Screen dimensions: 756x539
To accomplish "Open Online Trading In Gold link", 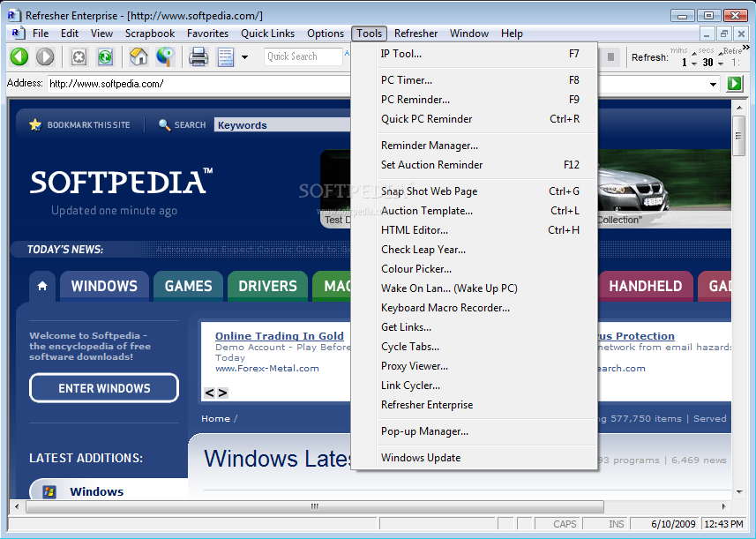I will pyautogui.click(x=279, y=335).
